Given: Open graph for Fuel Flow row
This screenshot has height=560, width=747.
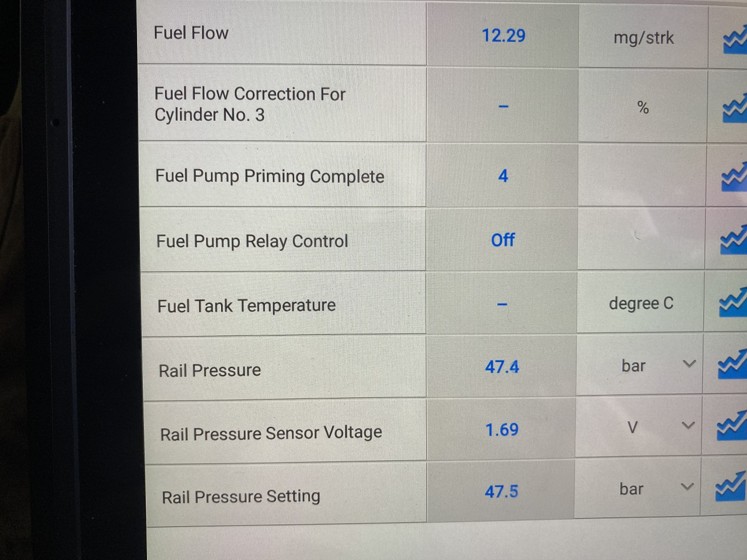Looking at the screenshot, I should click(735, 40).
